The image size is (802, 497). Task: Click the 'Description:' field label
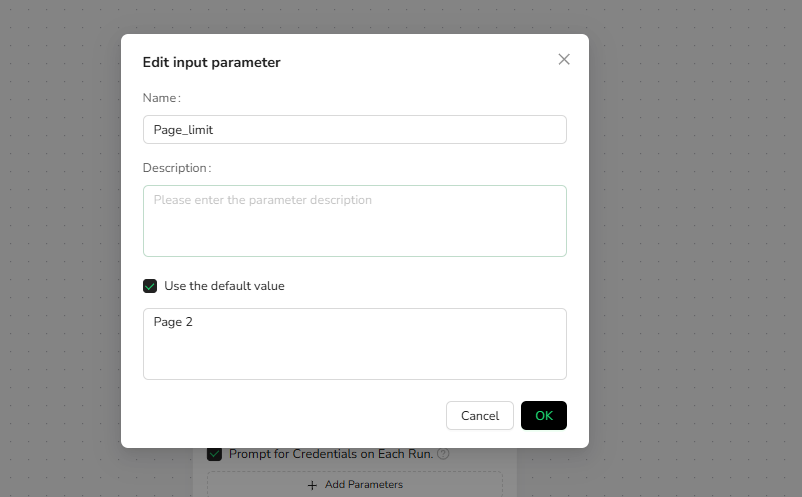click(177, 168)
